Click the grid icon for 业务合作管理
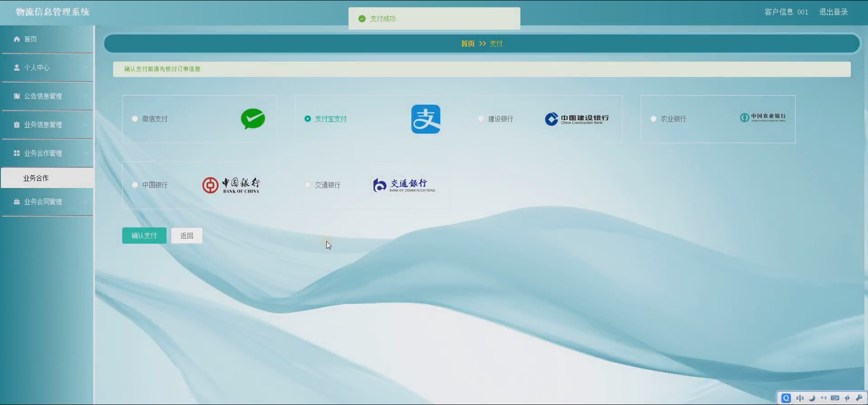Image resolution: width=868 pixels, height=405 pixels. point(17,153)
